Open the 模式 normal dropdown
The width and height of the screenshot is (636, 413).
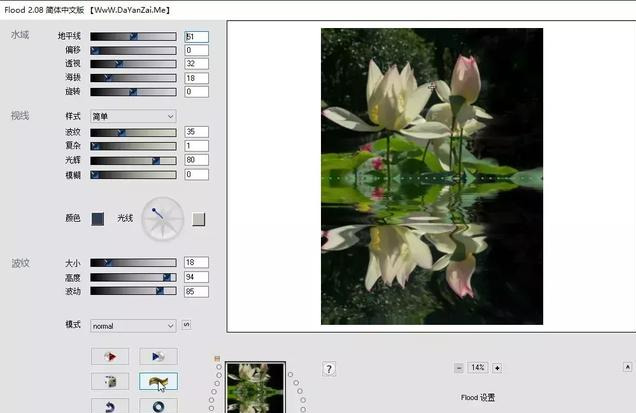click(133, 325)
